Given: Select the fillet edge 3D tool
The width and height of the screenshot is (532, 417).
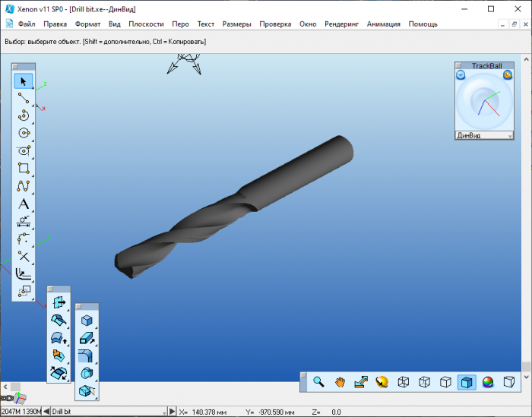Looking at the screenshot, I should (x=86, y=355).
